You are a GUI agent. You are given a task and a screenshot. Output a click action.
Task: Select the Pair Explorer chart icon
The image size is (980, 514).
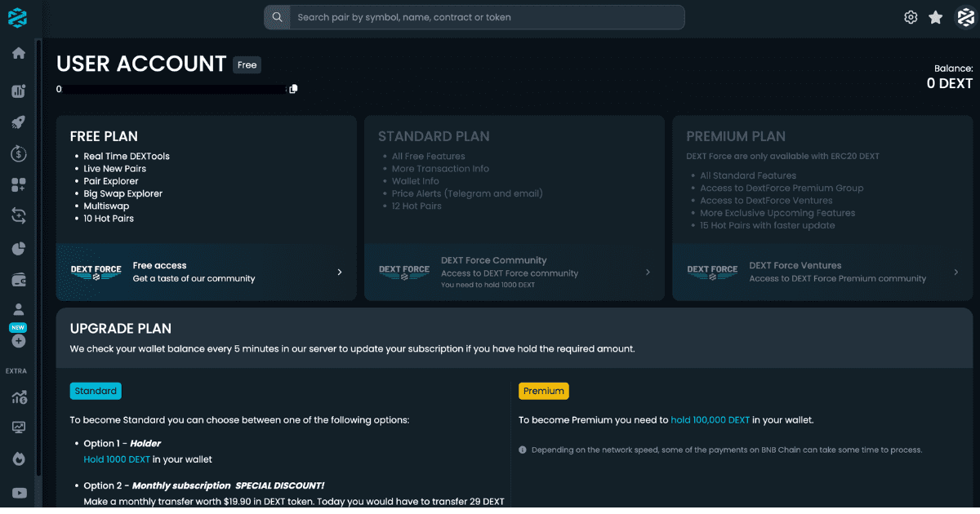(x=18, y=91)
